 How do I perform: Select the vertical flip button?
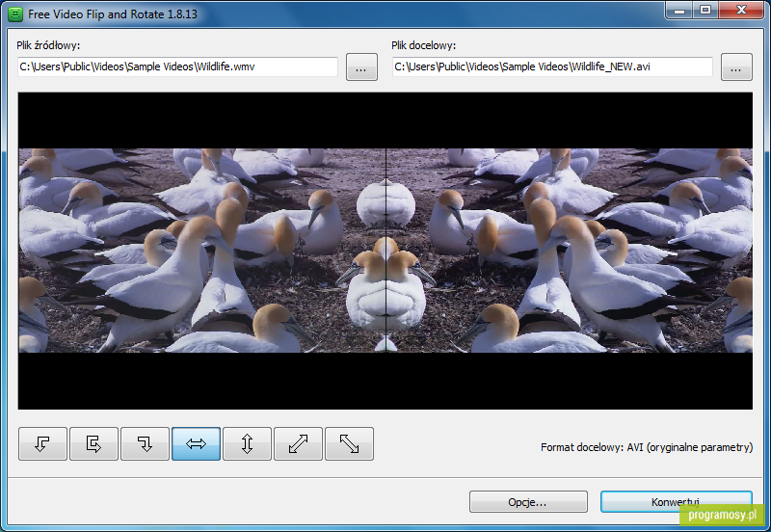248,444
